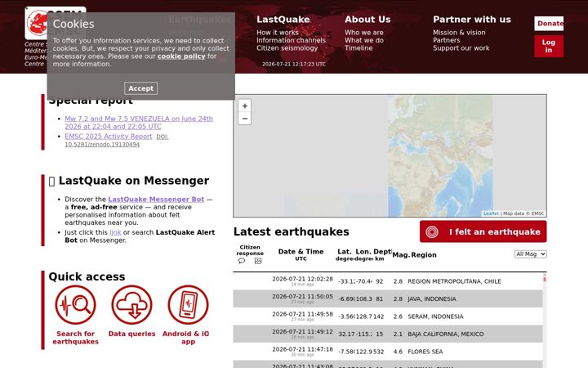
Task: Click the Donate button
Action: click(549, 23)
